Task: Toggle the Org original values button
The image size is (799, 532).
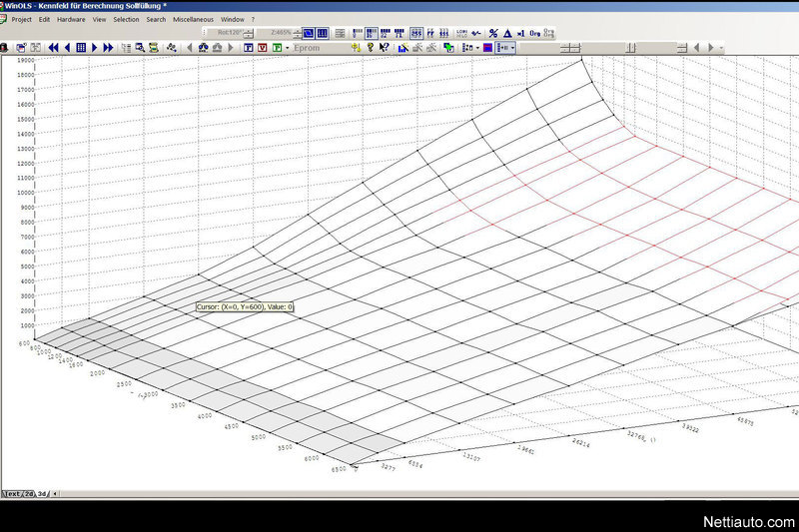Action: [535, 33]
